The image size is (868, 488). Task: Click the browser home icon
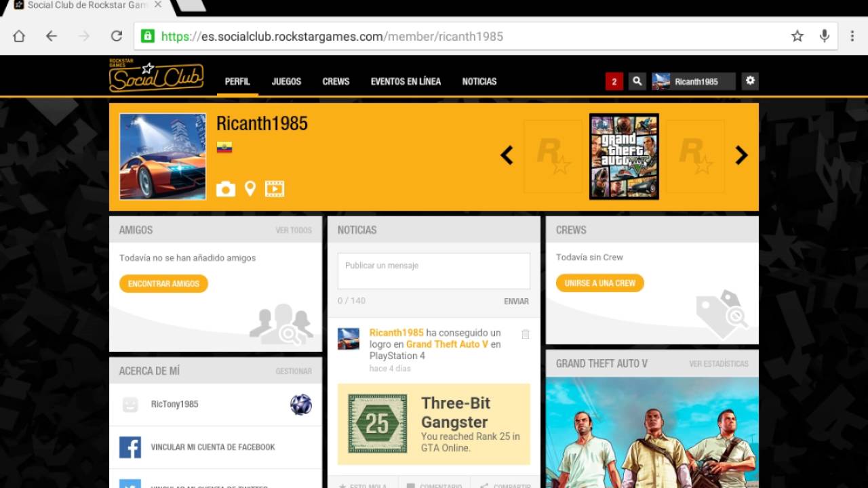(19, 36)
